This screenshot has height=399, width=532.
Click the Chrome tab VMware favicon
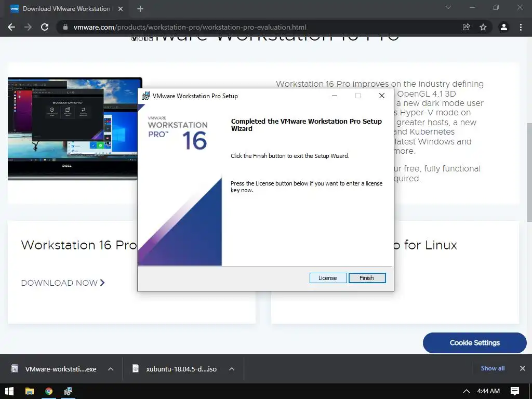pos(15,9)
